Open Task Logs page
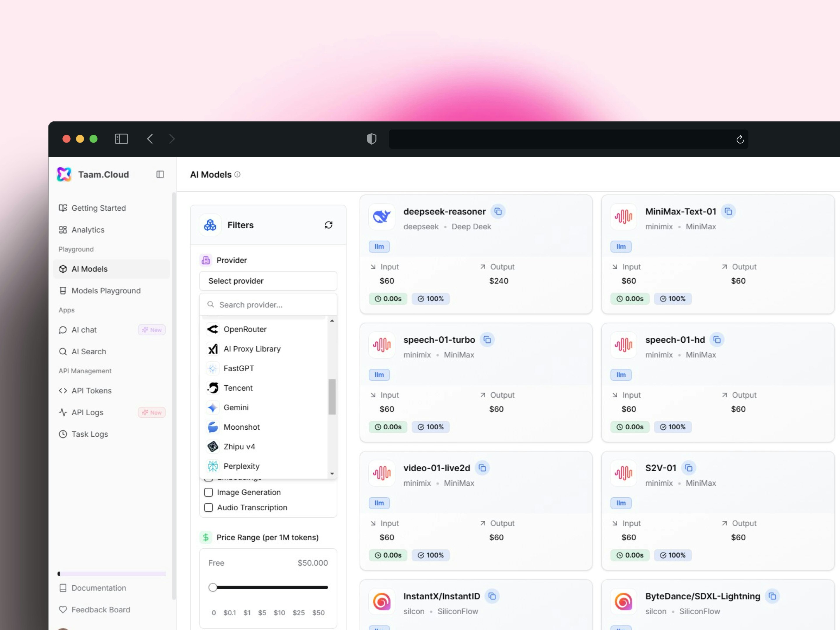The height and width of the screenshot is (630, 840). coord(112,434)
